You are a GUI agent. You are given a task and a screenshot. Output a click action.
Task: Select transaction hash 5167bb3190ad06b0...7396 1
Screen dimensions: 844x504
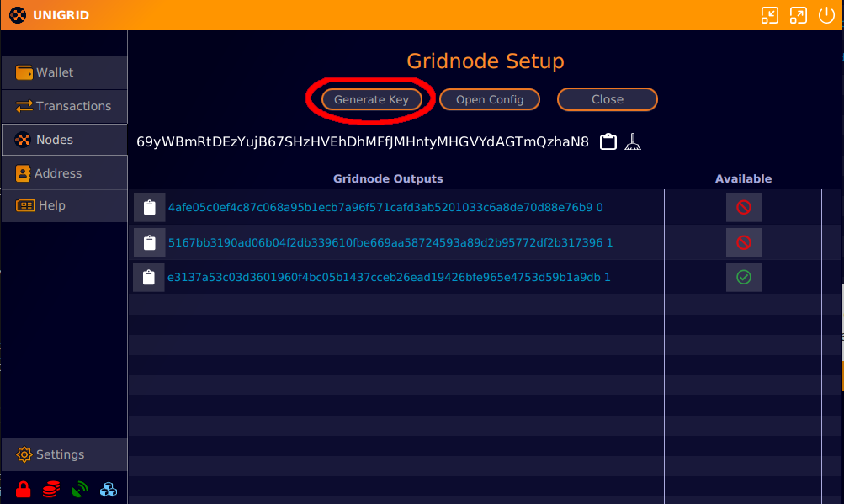(390, 243)
